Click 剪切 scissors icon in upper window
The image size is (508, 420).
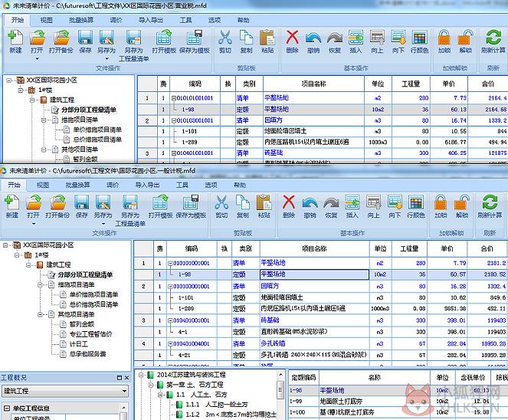coord(225,38)
